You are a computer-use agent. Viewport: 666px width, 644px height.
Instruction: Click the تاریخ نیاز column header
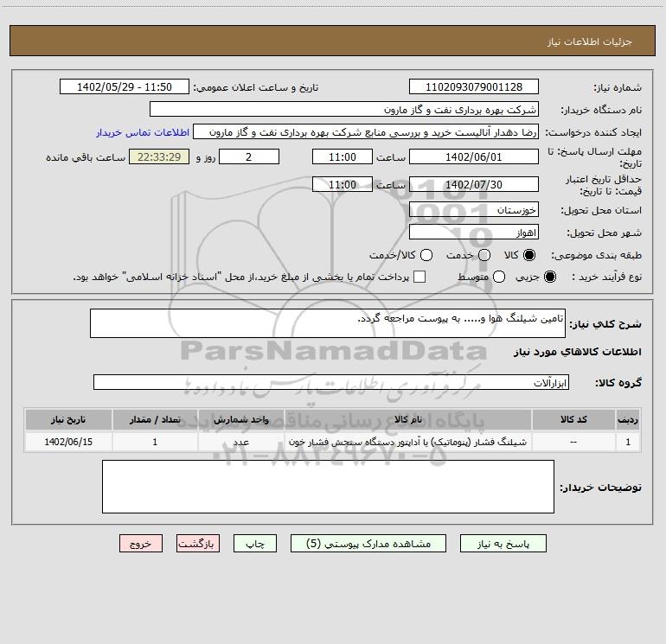68,419
